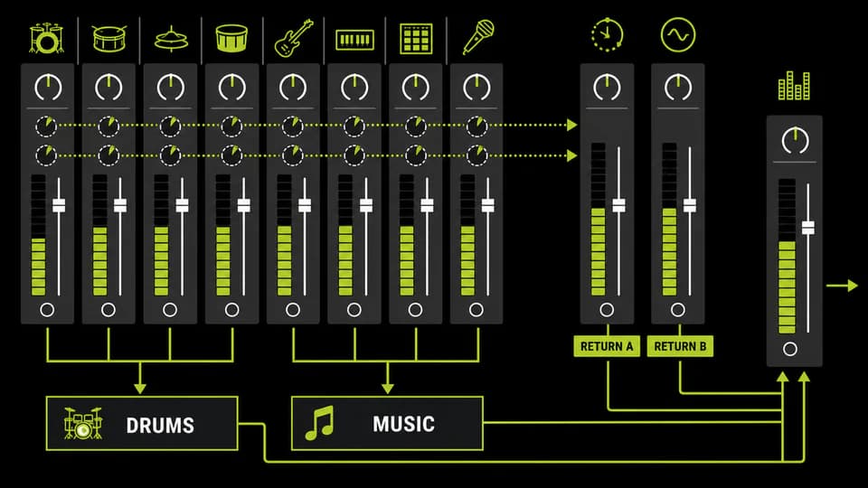Click the master channel level meter

click(788, 256)
